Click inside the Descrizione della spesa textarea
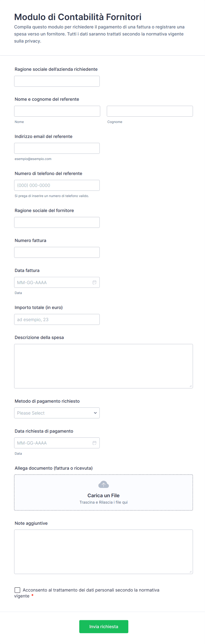 104,366
